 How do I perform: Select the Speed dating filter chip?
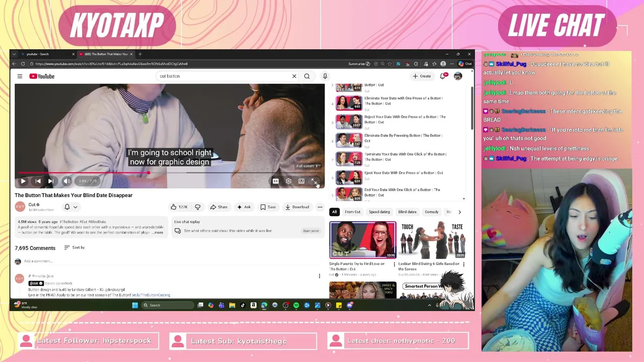tap(379, 212)
